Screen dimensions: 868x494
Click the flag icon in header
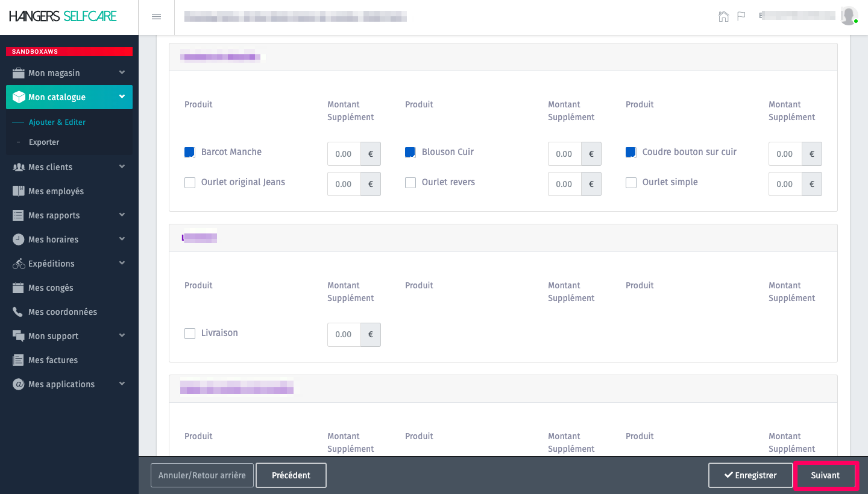pyautogui.click(x=741, y=16)
